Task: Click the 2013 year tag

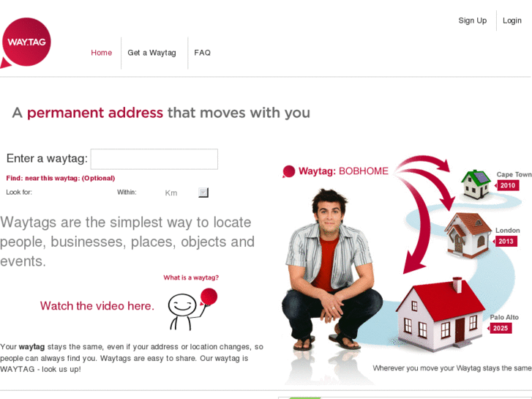Action: click(x=505, y=242)
